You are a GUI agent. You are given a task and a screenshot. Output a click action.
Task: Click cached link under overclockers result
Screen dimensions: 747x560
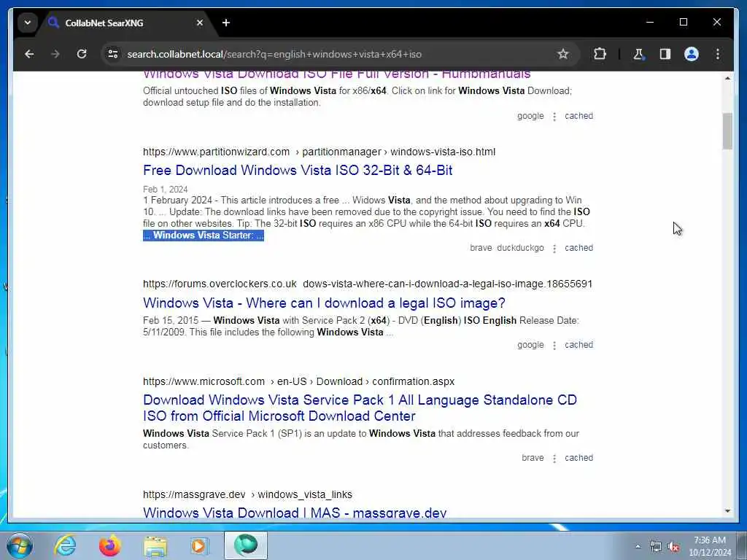pyautogui.click(x=578, y=345)
